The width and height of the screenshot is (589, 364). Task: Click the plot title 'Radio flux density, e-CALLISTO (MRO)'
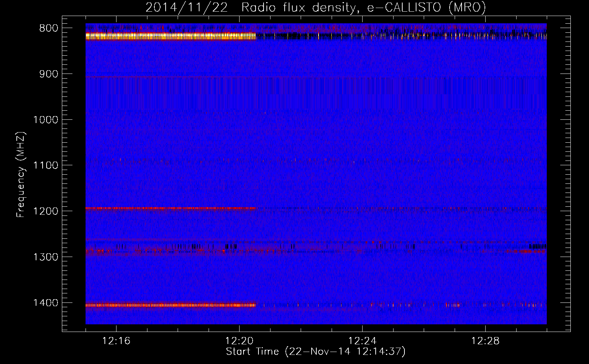363,7
